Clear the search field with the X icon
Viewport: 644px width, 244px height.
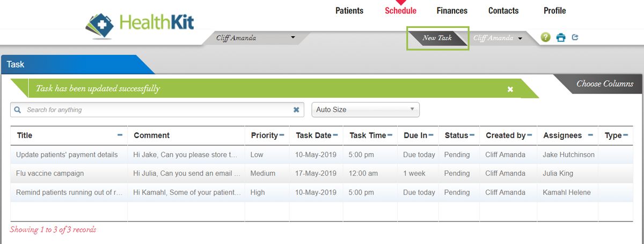click(296, 110)
